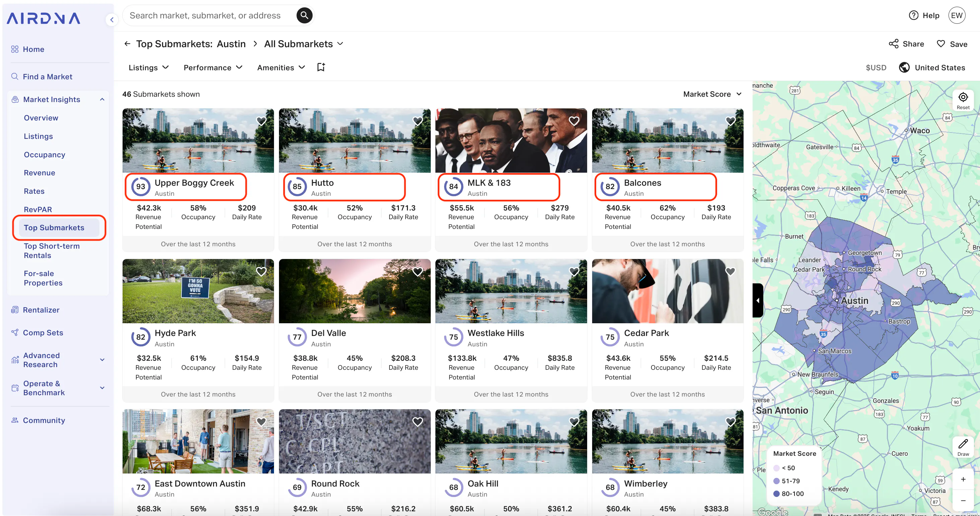Click the 51-79 Market Score legend swatch
This screenshot has height=516, width=980.
(776, 481)
